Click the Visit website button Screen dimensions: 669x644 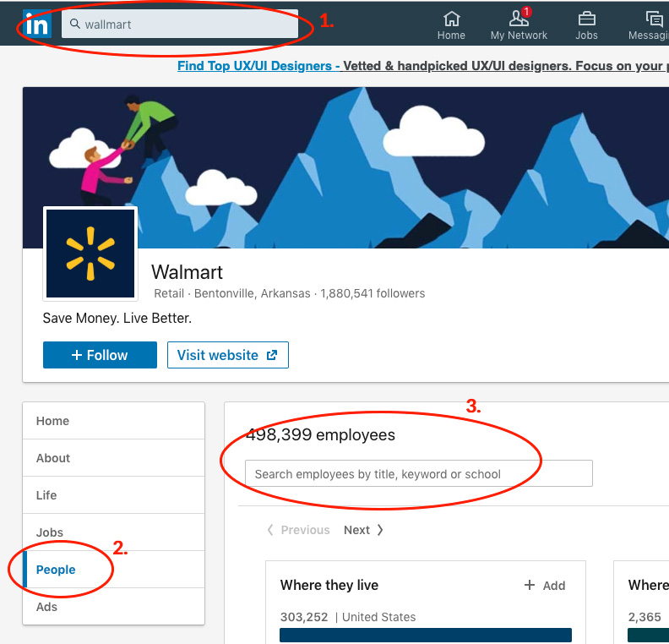click(227, 355)
